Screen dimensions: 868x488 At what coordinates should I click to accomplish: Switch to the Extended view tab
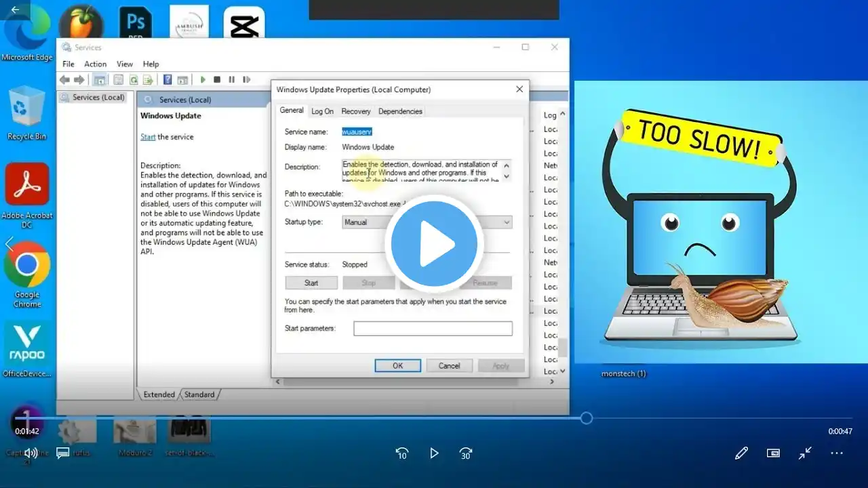point(159,394)
